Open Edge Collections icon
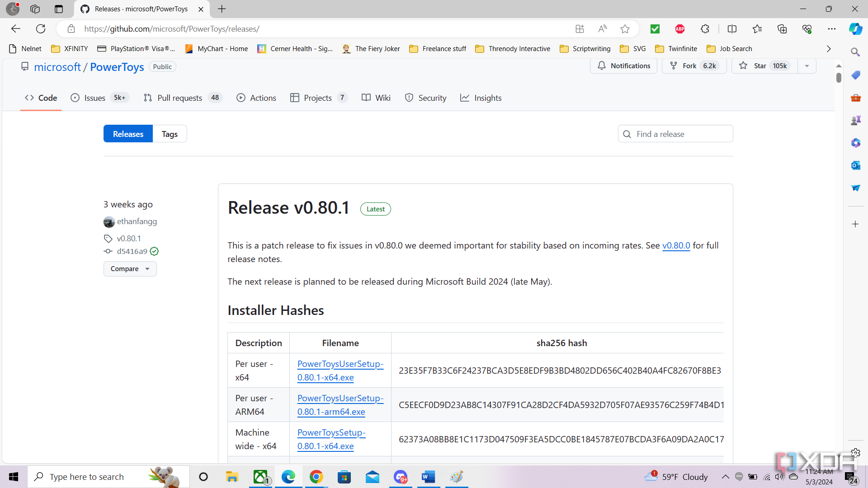Screen dimensions: 868x488 pos(782,29)
